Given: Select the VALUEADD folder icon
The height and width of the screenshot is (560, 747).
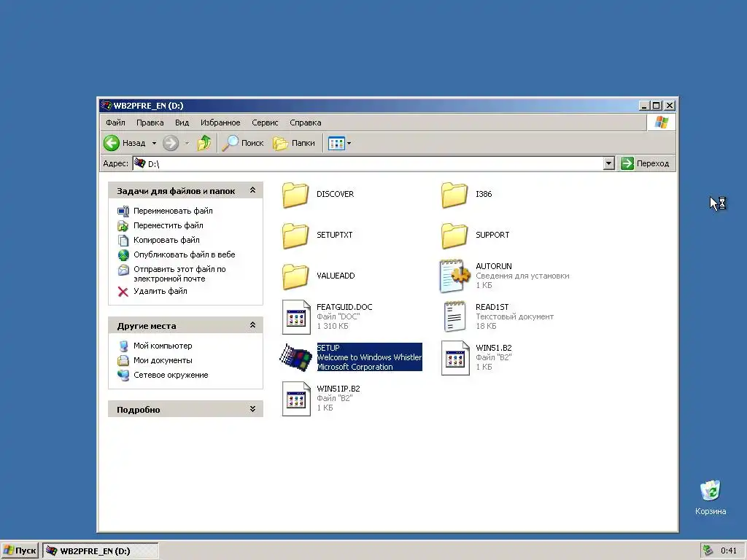Looking at the screenshot, I should (x=295, y=276).
